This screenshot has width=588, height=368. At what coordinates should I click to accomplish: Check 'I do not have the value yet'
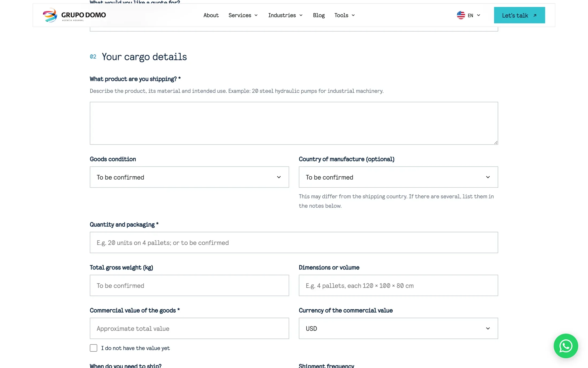click(93, 348)
